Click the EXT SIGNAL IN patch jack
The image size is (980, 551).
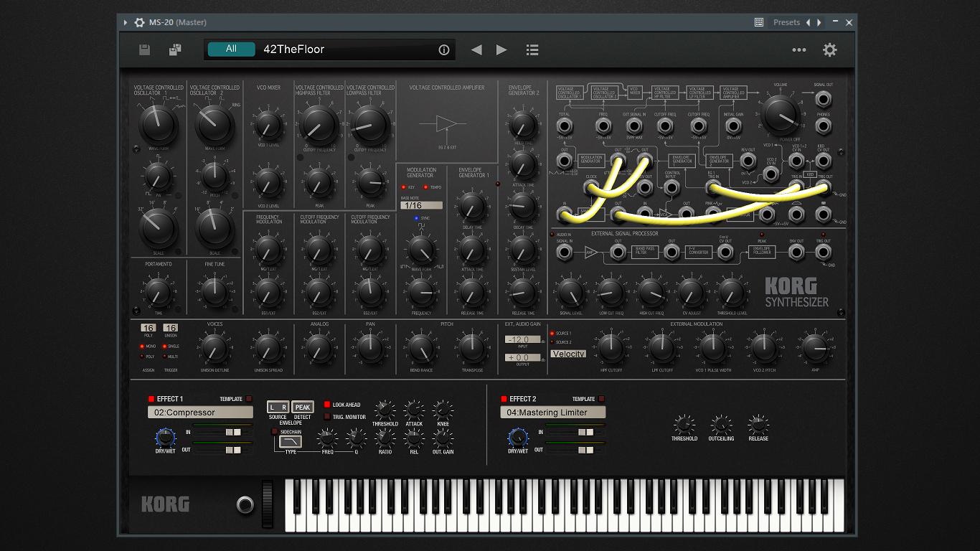pos(634,127)
